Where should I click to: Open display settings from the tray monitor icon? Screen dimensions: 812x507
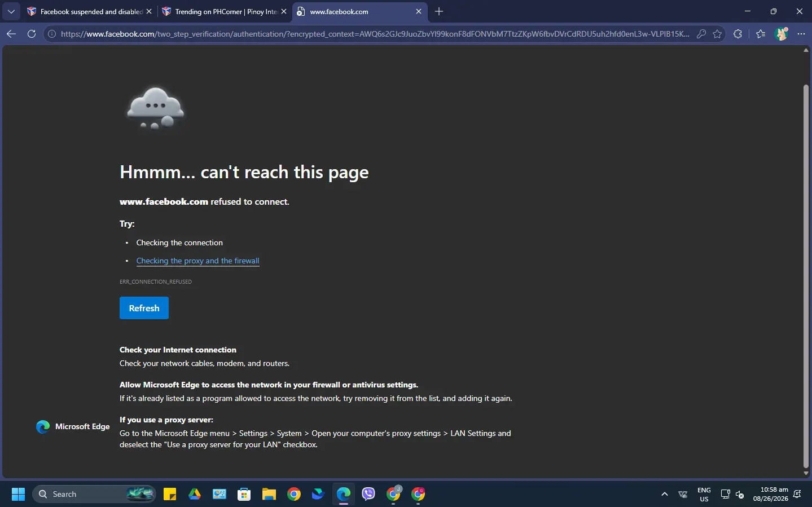click(x=725, y=494)
